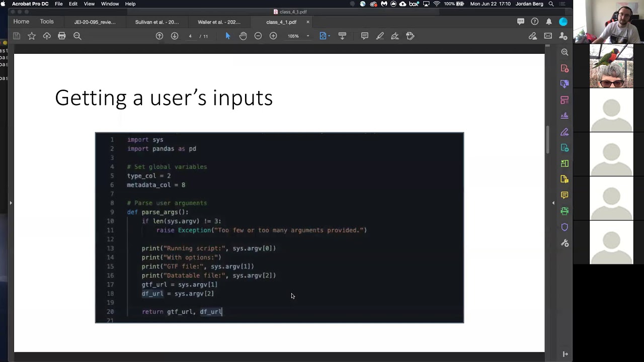Open the Comment tool in right pane
This screenshot has height=362, width=644.
[x=565, y=195]
